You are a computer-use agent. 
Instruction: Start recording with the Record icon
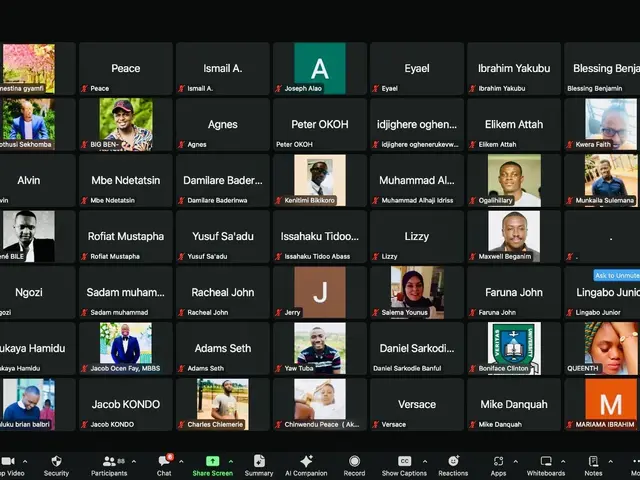click(354, 461)
